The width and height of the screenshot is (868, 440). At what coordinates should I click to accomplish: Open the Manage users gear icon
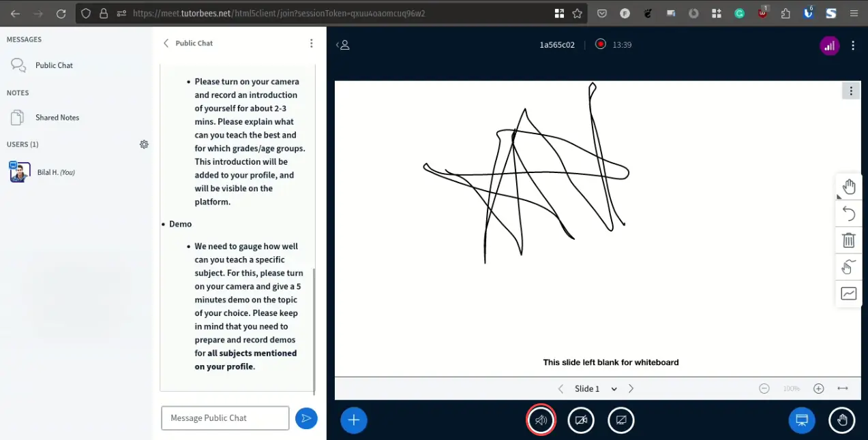pyautogui.click(x=144, y=144)
